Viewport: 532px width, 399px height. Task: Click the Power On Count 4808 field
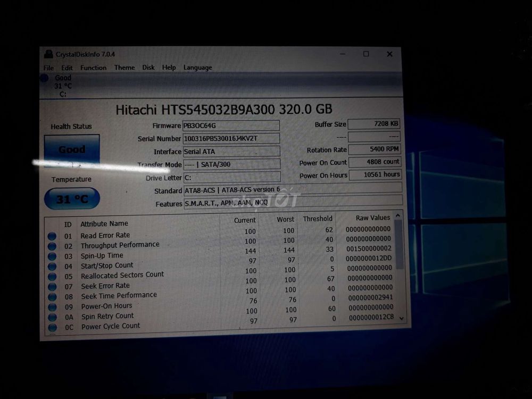375,162
